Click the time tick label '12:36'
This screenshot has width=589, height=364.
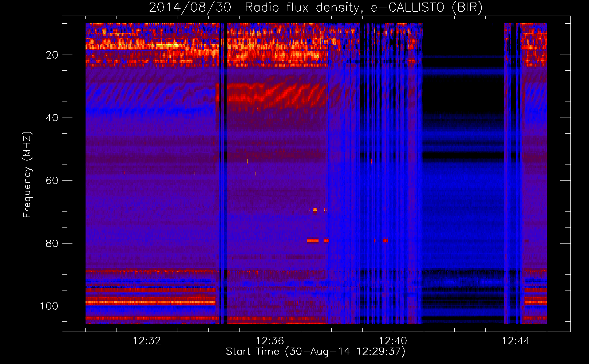(x=270, y=341)
